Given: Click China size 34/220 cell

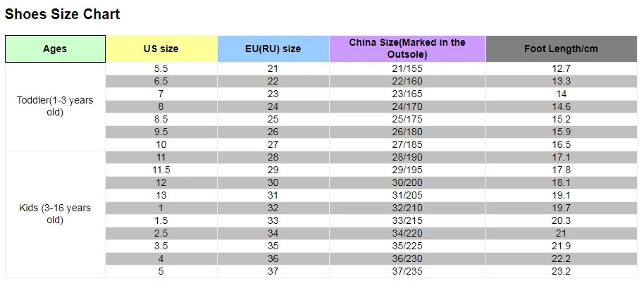Looking at the screenshot, I should [x=407, y=234].
